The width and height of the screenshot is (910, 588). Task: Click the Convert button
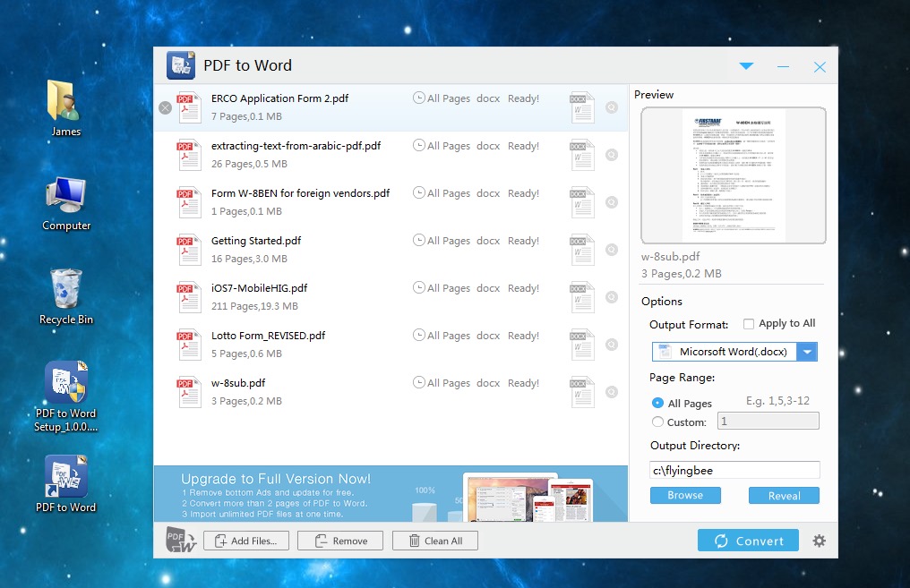(748, 541)
